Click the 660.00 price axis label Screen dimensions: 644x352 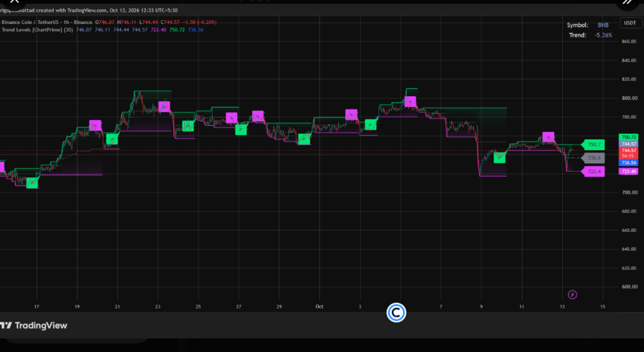pos(629,230)
